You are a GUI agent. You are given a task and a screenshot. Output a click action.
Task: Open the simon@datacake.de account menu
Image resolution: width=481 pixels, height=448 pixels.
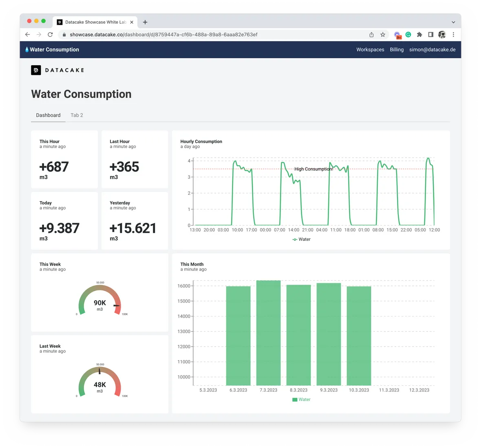pos(432,50)
